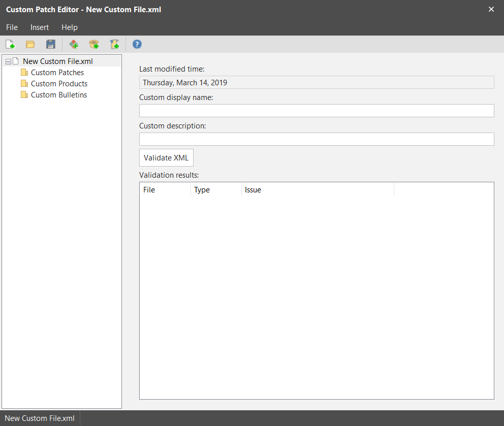The height and width of the screenshot is (426, 504).
Task: Click the folder icon beside Custom Patches
Action: 25,72
